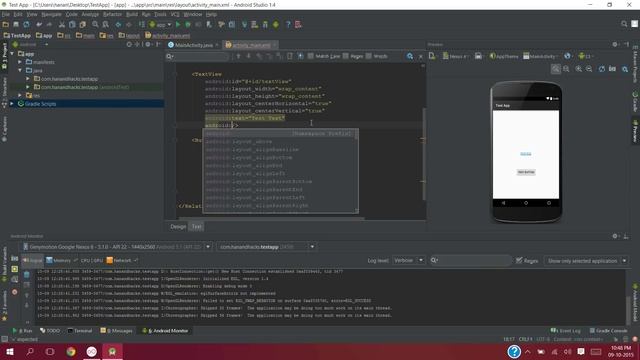Screen dimensions: 640x360
Task: Click the Android Studio taskbar icon
Action: click(112, 351)
